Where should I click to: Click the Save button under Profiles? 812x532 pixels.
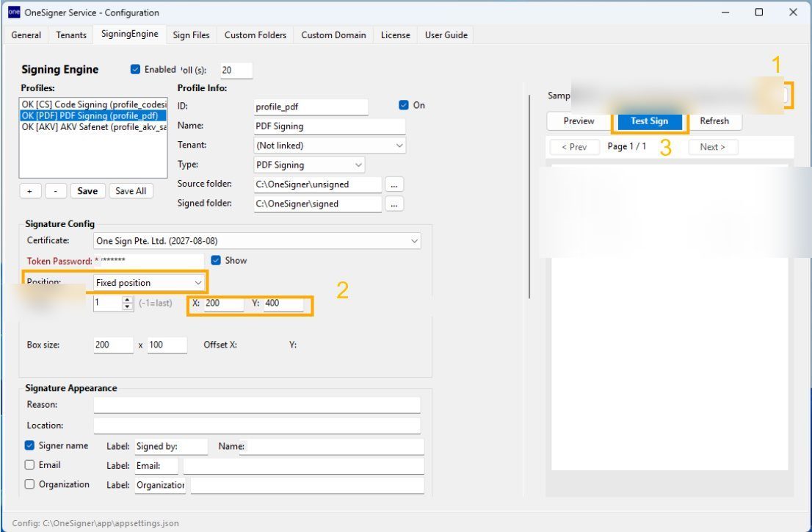tap(87, 191)
